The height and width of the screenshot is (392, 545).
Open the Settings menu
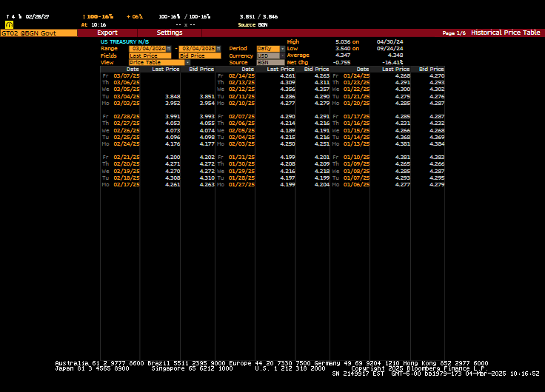(x=170, y=33)
